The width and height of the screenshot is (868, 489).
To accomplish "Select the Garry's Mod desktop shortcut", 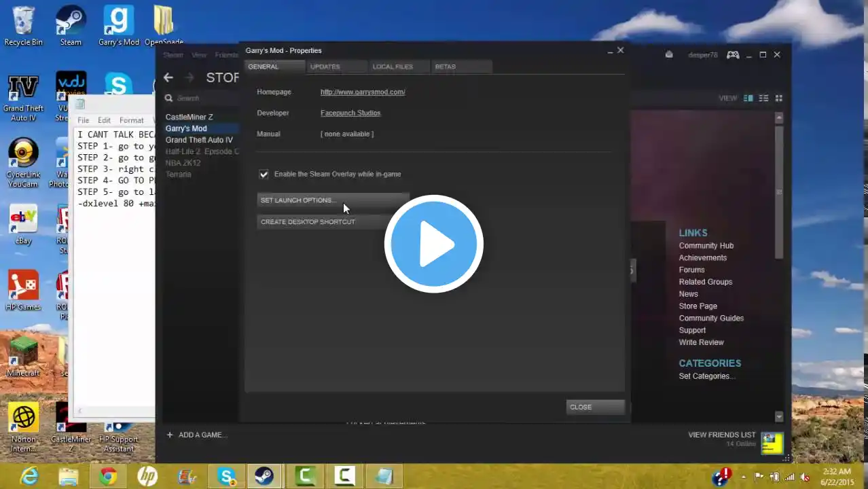I will (x=118, y=26).
